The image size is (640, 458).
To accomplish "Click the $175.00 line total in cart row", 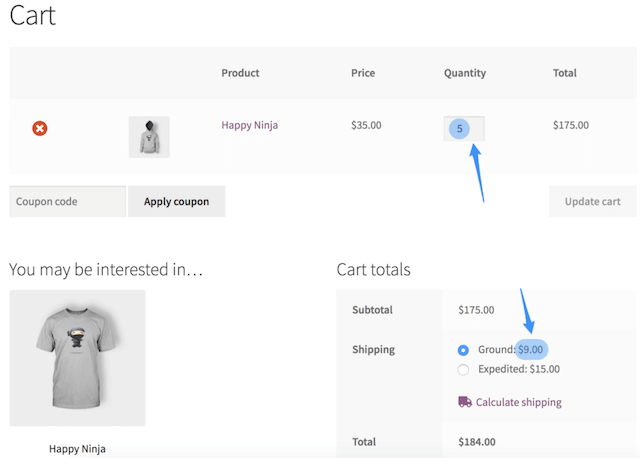I will [x=571, y=125].
